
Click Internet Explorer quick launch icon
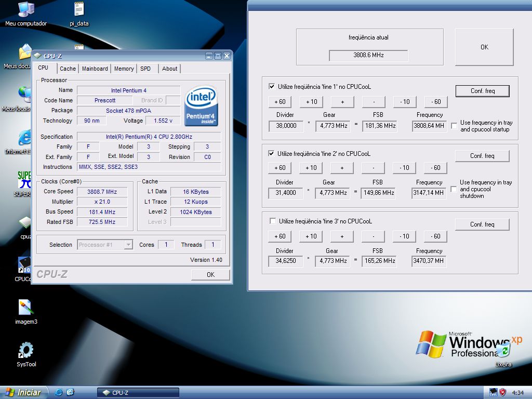tap(58, 393)
